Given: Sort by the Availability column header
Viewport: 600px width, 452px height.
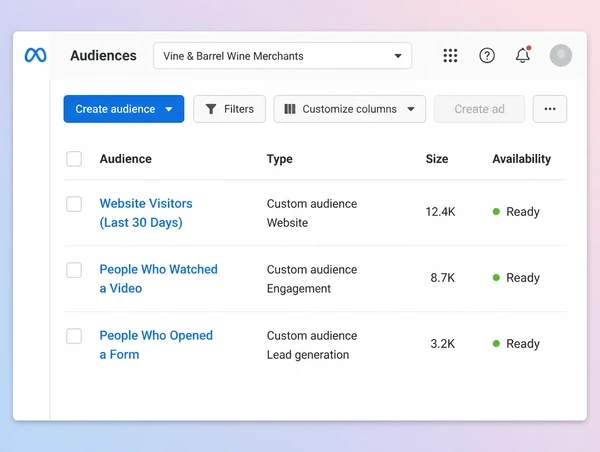Looking at the screenshot, I should 522,159.
